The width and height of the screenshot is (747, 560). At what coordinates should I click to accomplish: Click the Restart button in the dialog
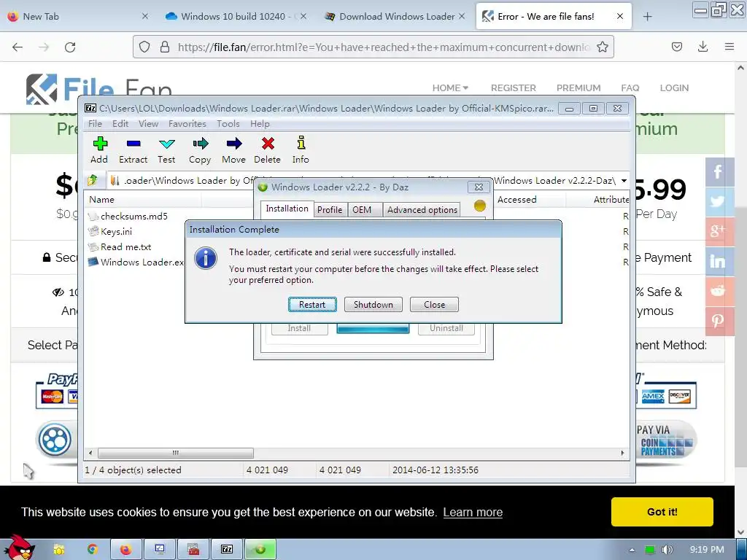pos(312,304)
